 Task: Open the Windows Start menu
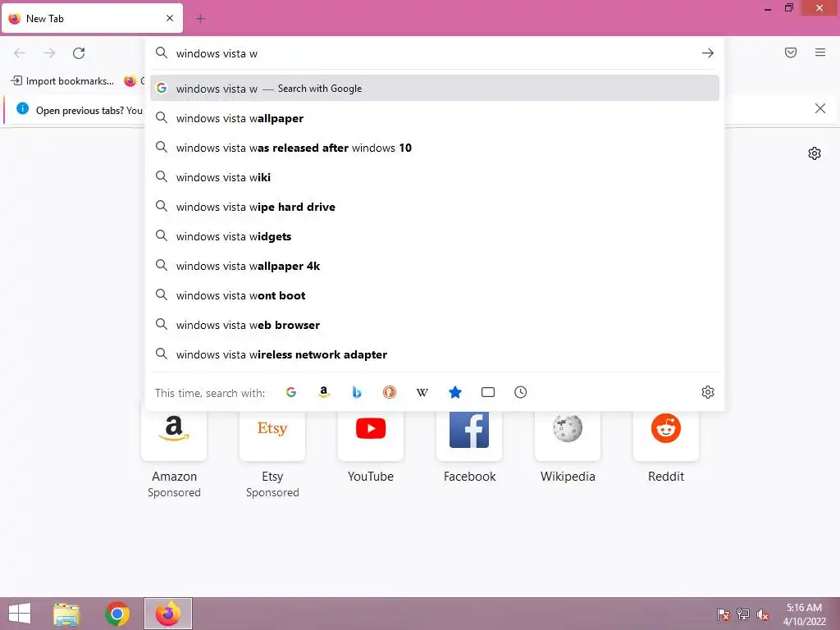click(20, 614)
